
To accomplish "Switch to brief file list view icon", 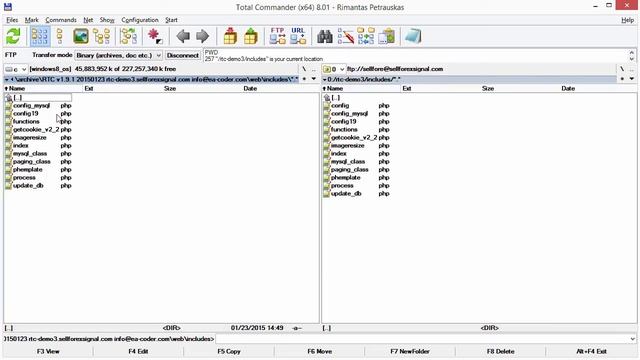I will pyautogui.click(x=40, y=36).
